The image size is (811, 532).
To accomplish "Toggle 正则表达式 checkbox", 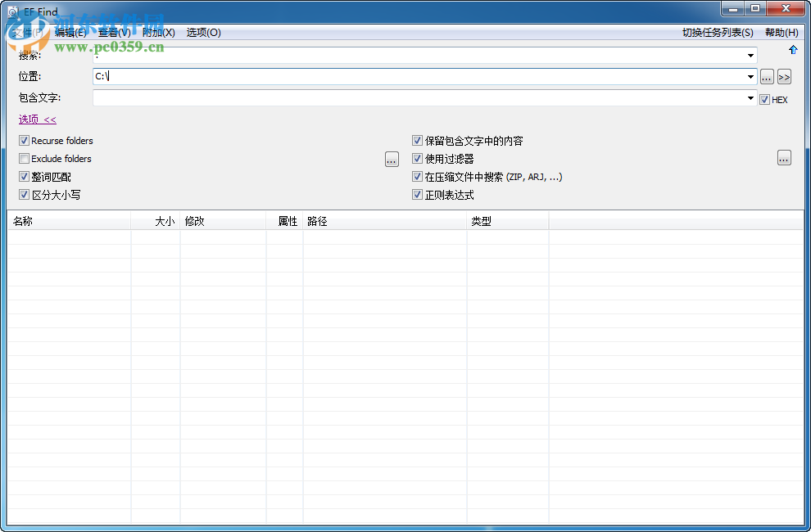I will tap(418, 195).
